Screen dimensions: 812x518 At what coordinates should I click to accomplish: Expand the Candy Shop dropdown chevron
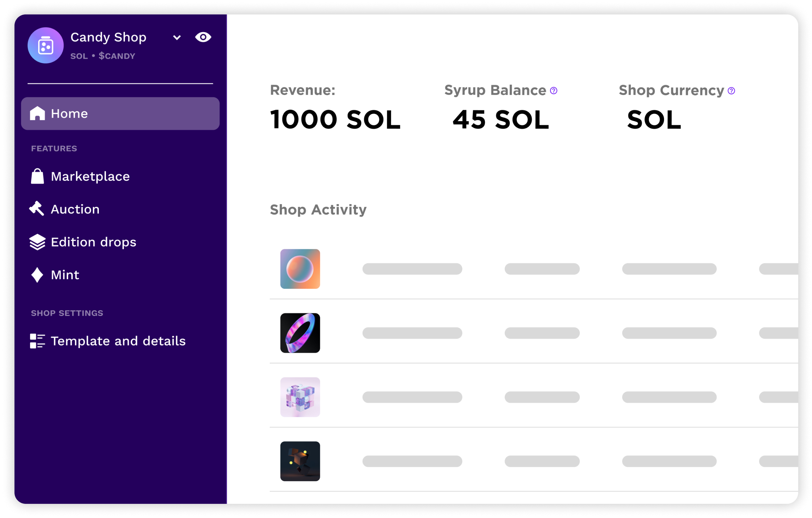tap(177, 37)
